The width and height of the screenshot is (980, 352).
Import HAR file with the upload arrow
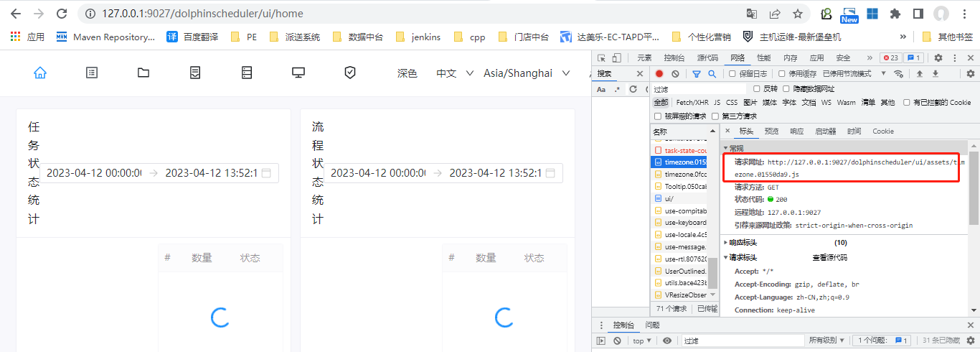tap(919, 73)
